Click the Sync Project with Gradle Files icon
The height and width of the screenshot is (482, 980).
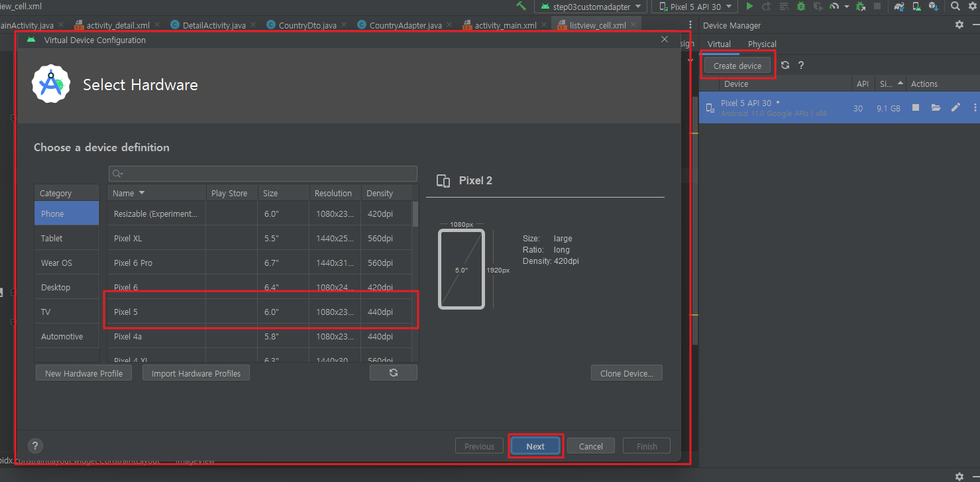click(x=899, y=6)
